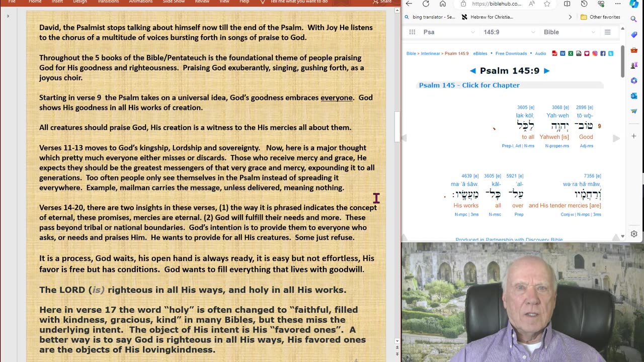644x362 pixels.
Task: Click the site info lock icon
Action: coord(463,4)
